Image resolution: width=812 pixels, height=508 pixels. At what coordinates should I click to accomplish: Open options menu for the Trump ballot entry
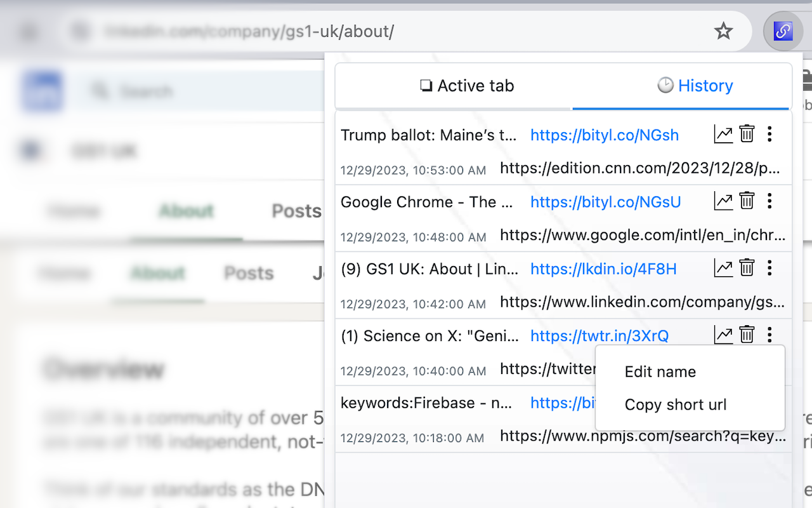769,134
